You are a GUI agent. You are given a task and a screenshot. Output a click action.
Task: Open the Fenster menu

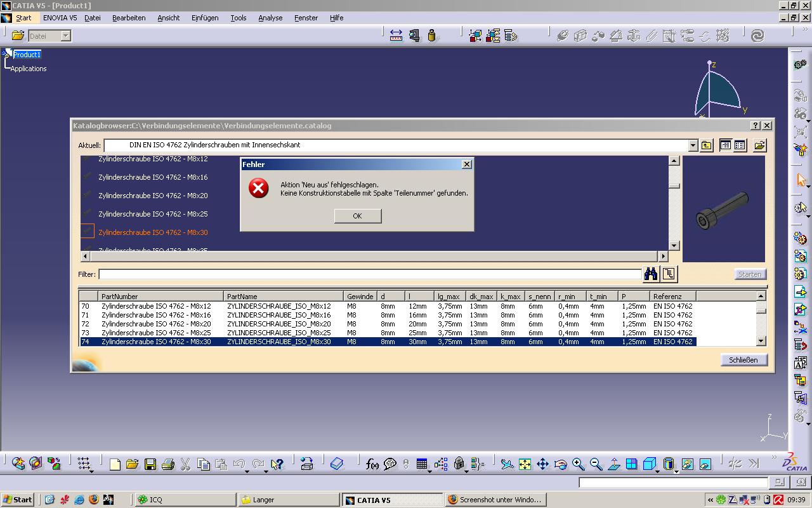coord(306,18)
